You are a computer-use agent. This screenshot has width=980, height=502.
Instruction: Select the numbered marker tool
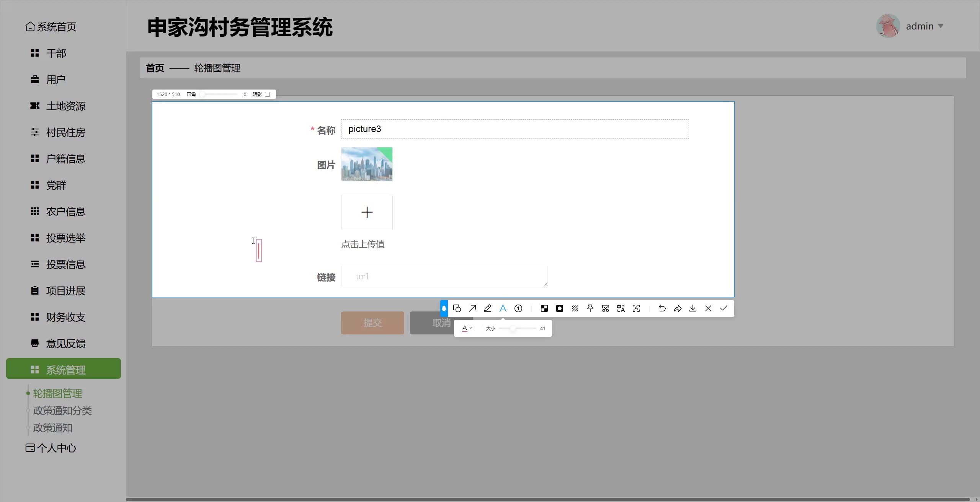click(518, 308)
